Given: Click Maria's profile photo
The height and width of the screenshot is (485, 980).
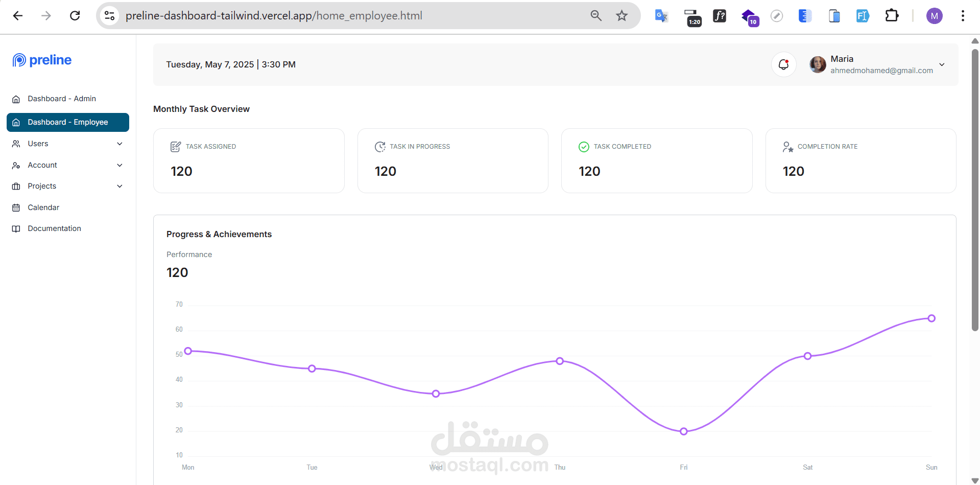Looking at the screenshot, I should click(818, 64).
